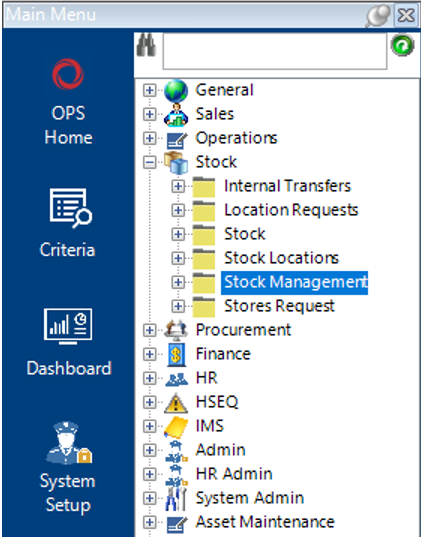Select the Finance tree label
Viewport: 421px width, 537px height.
tap(223, 354)
